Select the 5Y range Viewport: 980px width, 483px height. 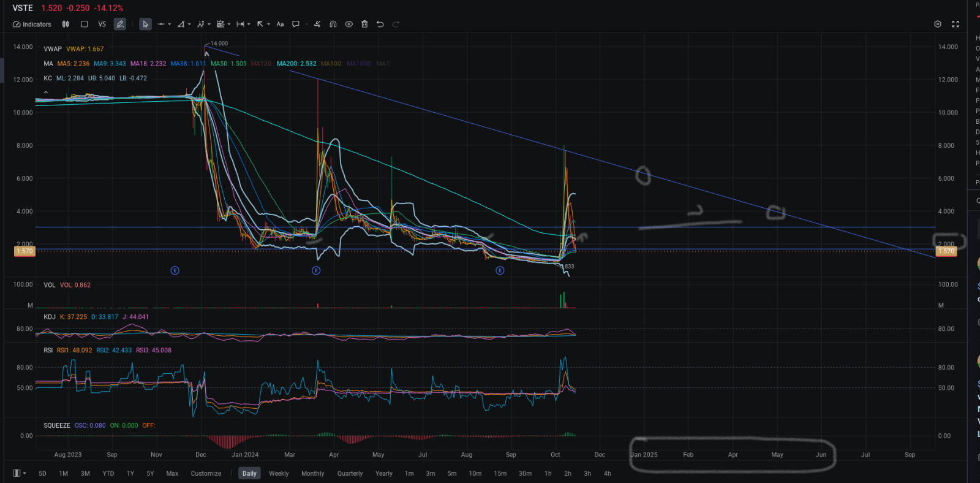click(150, 473)
